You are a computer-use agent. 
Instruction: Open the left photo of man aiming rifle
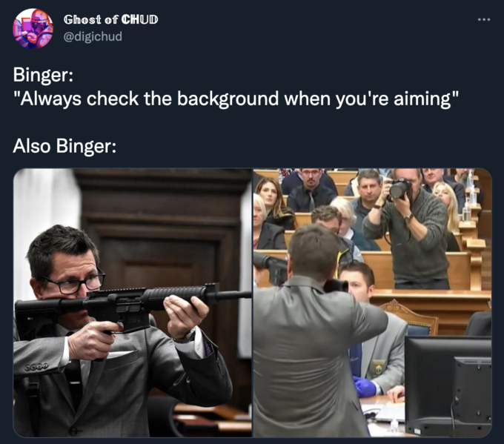tap(132, 302)
